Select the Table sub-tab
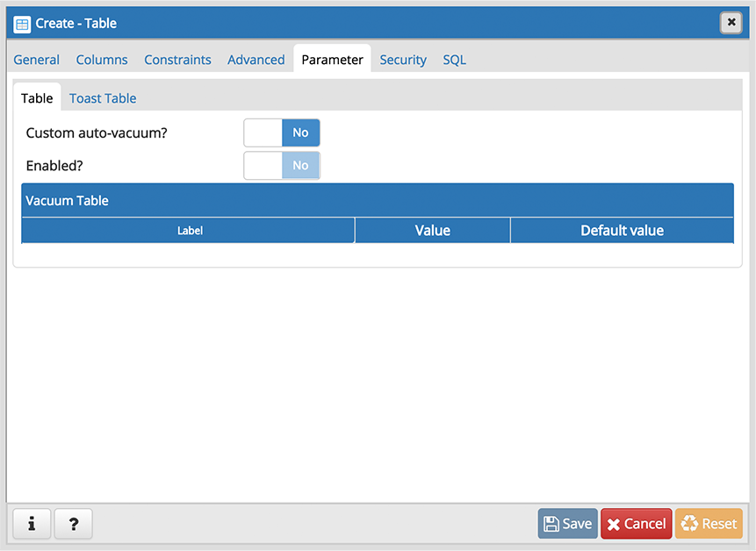 tap(37, 98)
